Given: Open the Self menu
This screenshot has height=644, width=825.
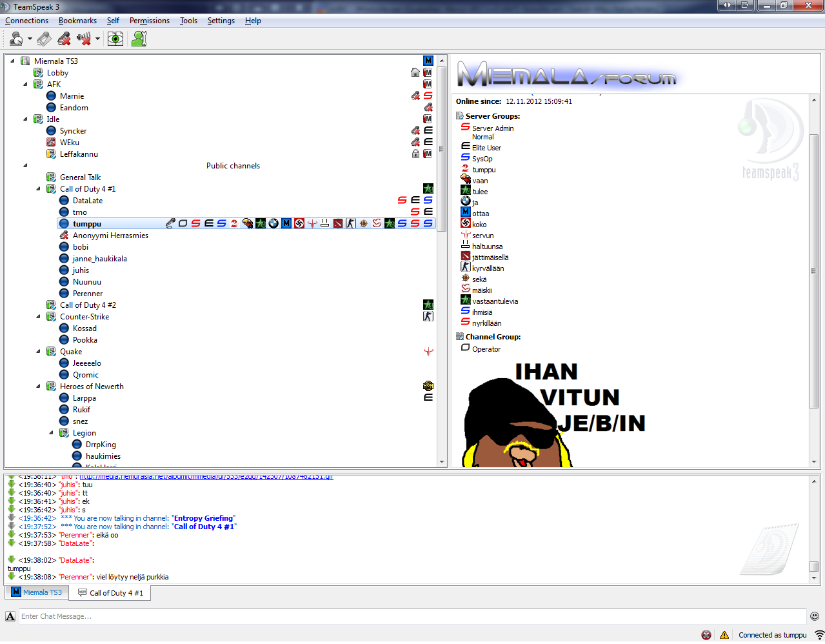Looking at the screenshot, I should [113, 21].
